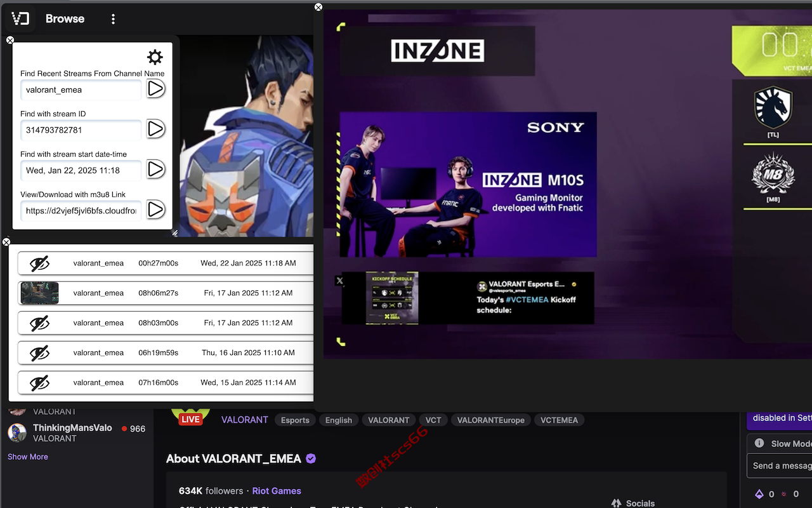
Task: Select the Thu, 16 Jan 2025 11:10 AM stream
Action: (x=166, y=352)
